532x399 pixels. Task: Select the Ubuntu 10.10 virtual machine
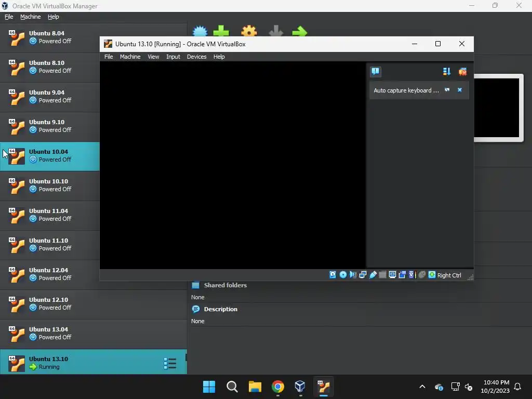point(49,185)
